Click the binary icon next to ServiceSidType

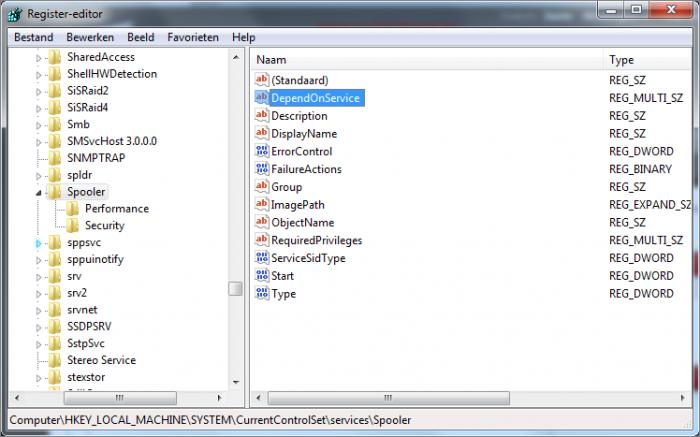(x=262, y=258)
